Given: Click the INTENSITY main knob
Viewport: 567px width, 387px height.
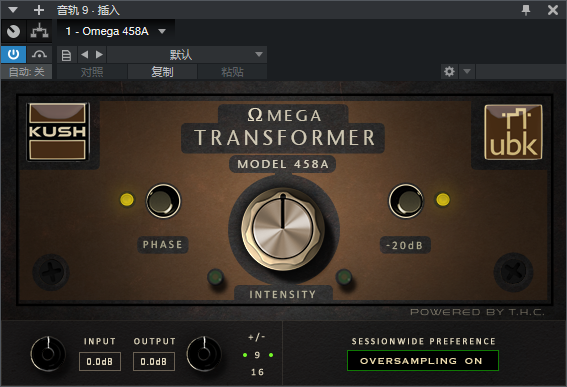Looking at the screenshot, I should pyautogui.click(x=283, y=229).
